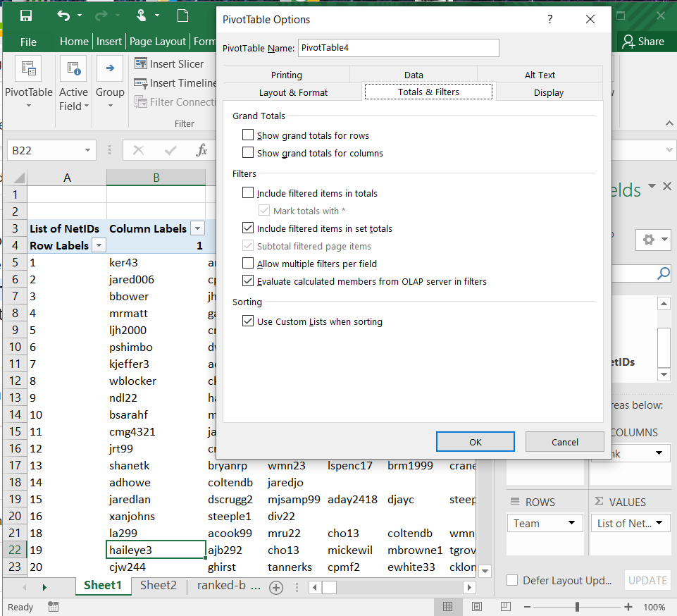The height and width of the screenshot is (616, 677).
Task: Click the dialog Help question mark
Action: click(x=550, y=19)
